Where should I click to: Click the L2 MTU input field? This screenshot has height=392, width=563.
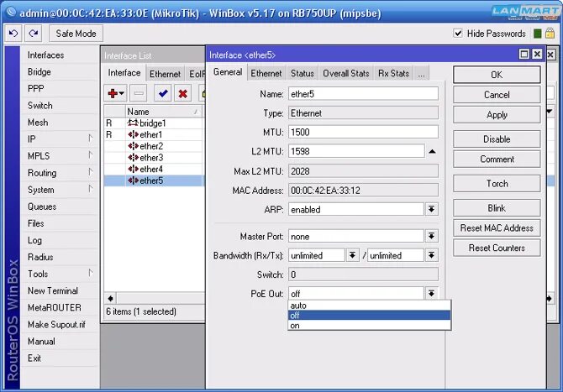click(x=356, y=151)
